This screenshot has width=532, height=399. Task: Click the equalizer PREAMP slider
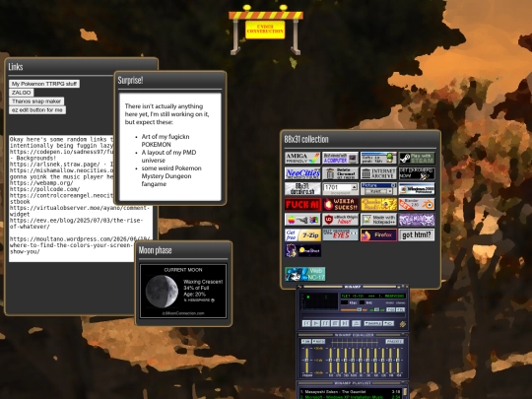[x=306, y=361]
